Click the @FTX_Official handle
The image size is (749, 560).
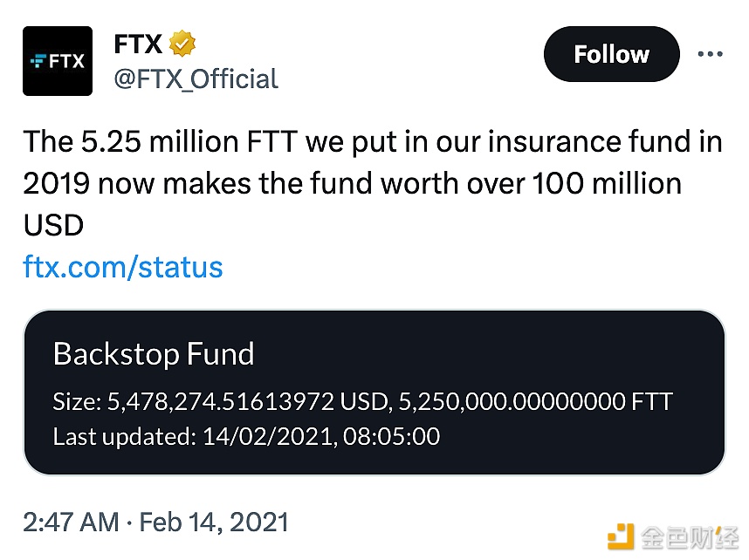[x=196, y=79]
